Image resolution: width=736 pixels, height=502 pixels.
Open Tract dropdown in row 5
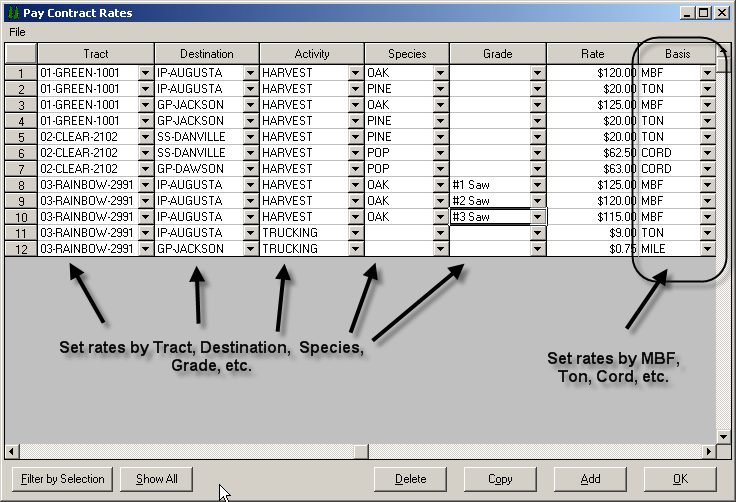(x=146, y=137)
